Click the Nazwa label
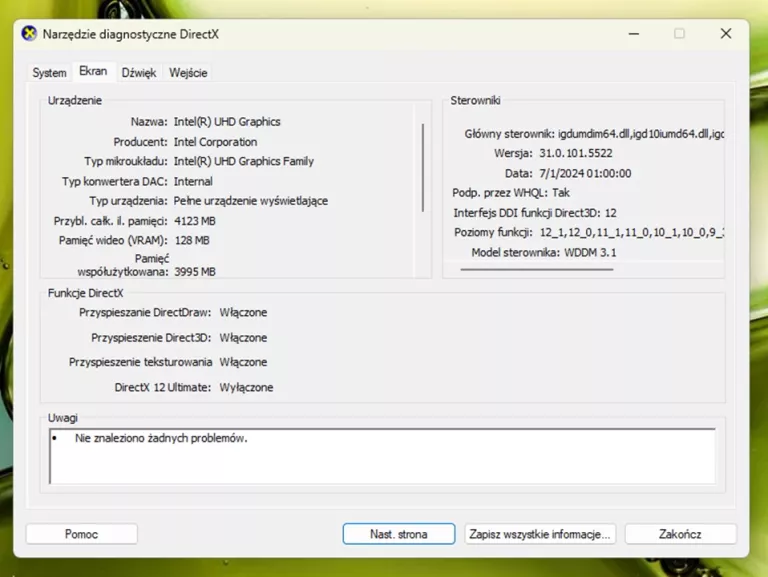 tap(149, 121)
